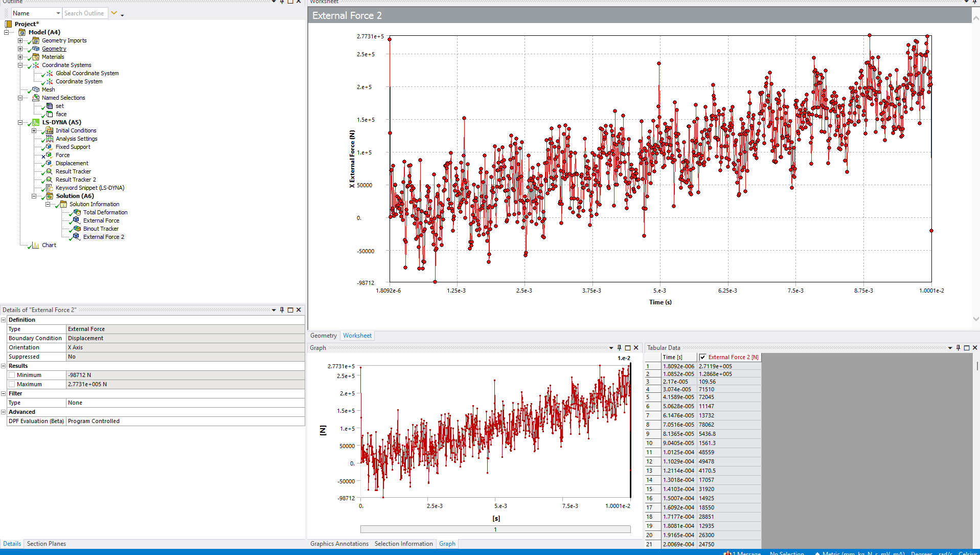The width and height of the screenshot is (980, 555).
Task: Click the Global Coordinate System icon
Action: pyautogui.click(x=50, y=73)
